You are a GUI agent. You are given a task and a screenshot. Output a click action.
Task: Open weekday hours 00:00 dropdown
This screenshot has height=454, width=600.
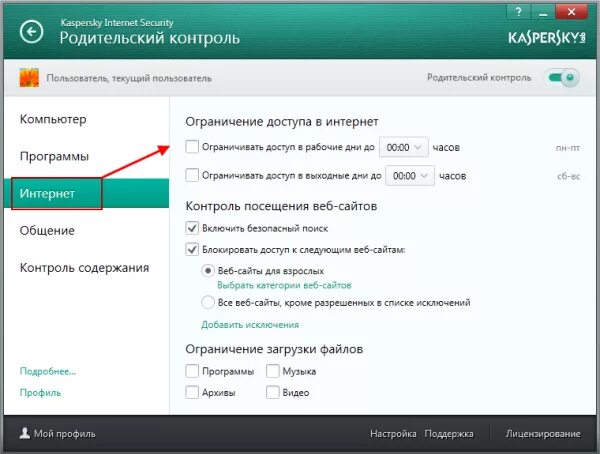[x=404, y=147]
